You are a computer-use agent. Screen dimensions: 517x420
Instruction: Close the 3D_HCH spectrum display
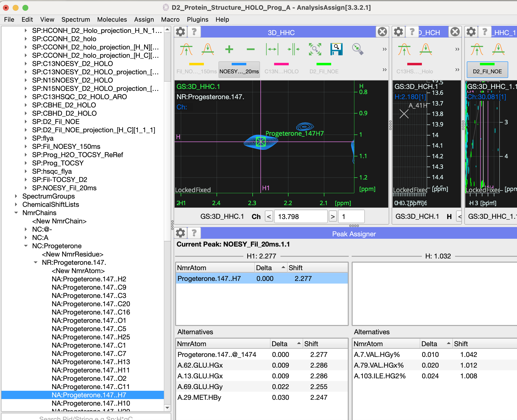click(x=455, y=32)
